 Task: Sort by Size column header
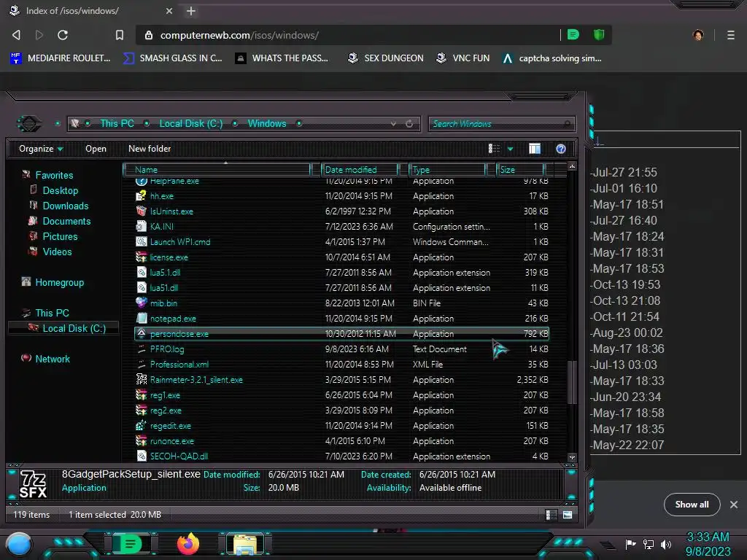tap(520, 169)
